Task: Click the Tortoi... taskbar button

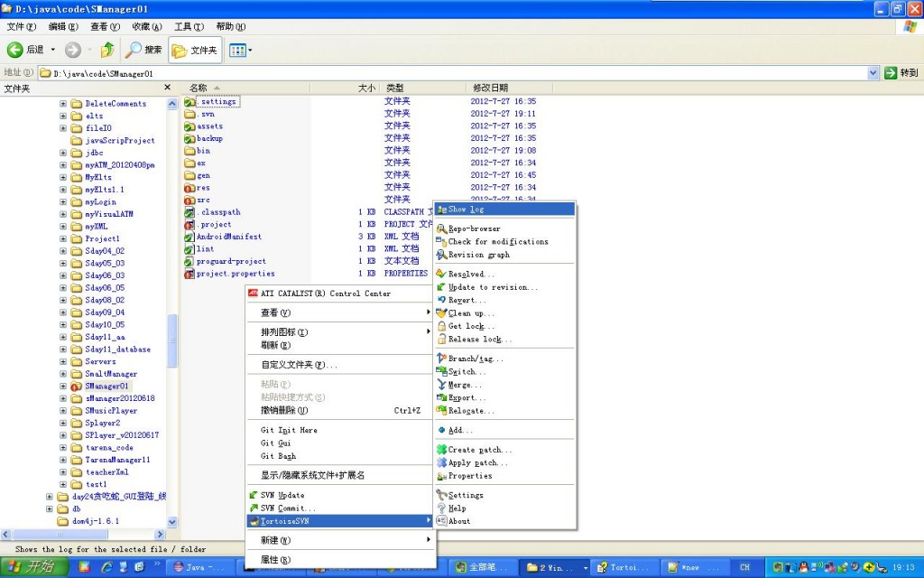Action: pyautogui.click(x=624, y=567)
